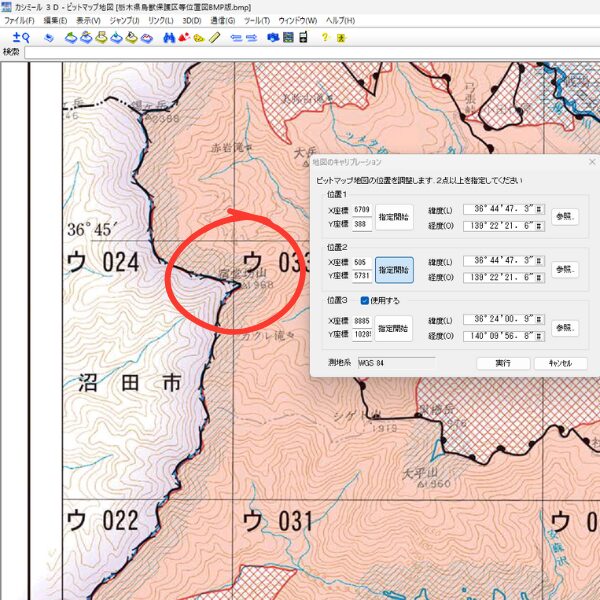This screenshot has height=600, width=600.
Task: Click the 参照 button for 位置3
Action: pyautogui.click(x=566, y=328)
